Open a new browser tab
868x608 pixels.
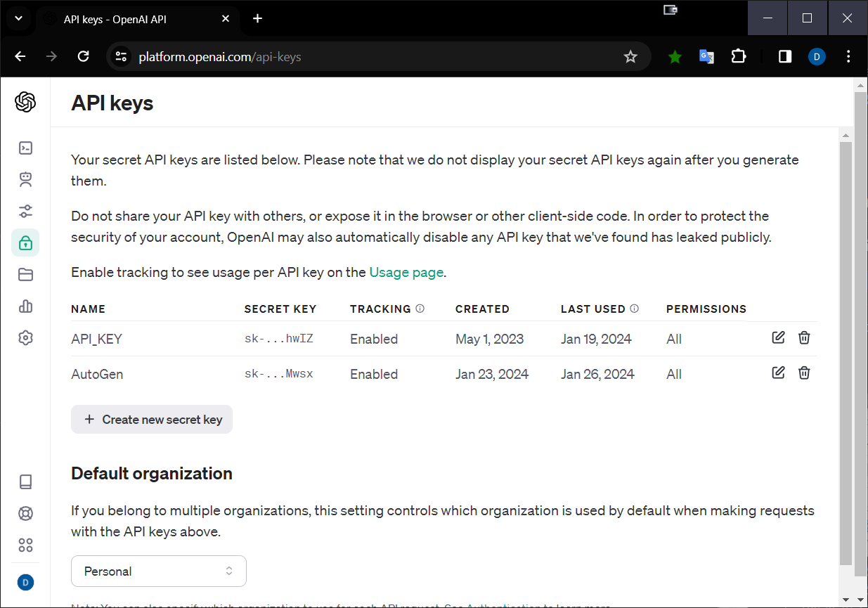coord(257,19)
